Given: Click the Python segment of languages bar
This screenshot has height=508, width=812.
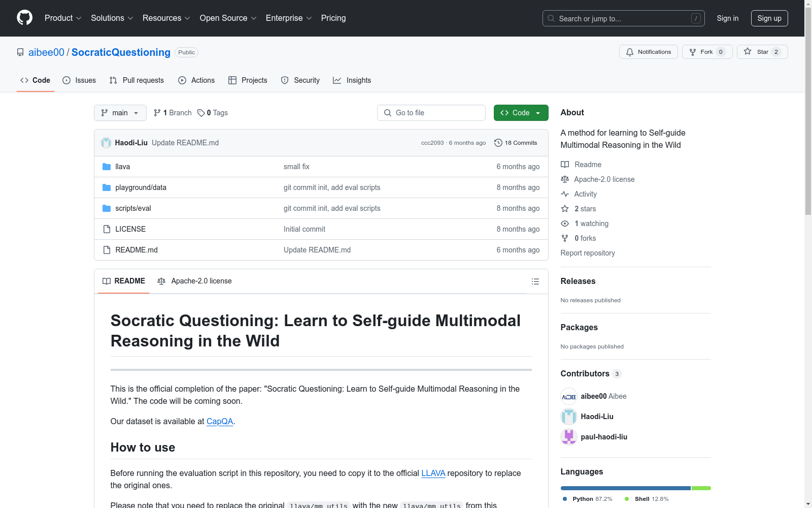Looking at the screenshot, I should [x=626, y=488].
